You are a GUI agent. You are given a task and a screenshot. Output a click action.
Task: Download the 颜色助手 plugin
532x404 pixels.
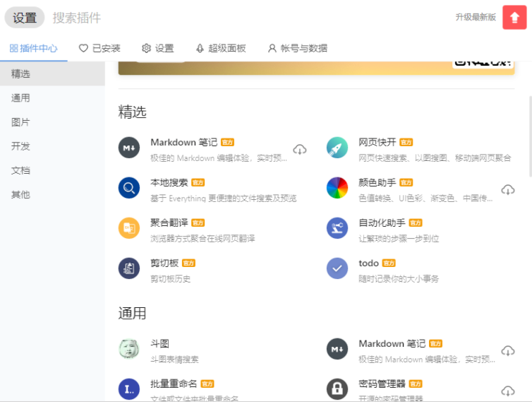pyautogui.click(x=508, y=190)
